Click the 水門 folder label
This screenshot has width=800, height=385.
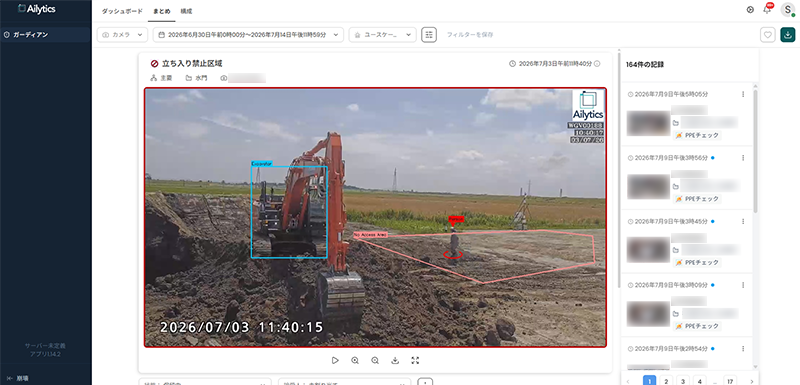(x=202, y=78)
